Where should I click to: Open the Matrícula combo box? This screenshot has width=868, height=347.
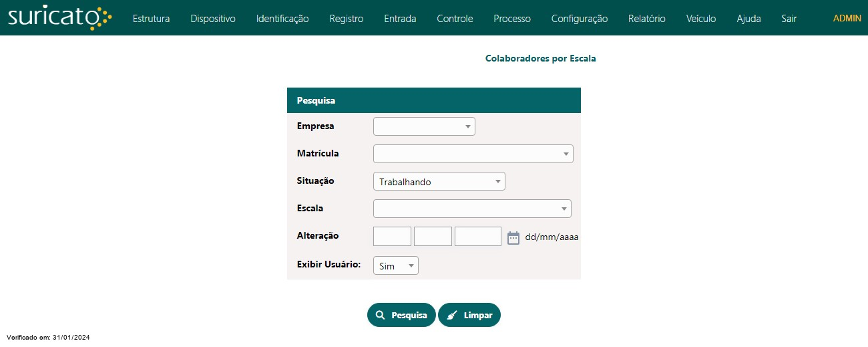pos(473,154)
